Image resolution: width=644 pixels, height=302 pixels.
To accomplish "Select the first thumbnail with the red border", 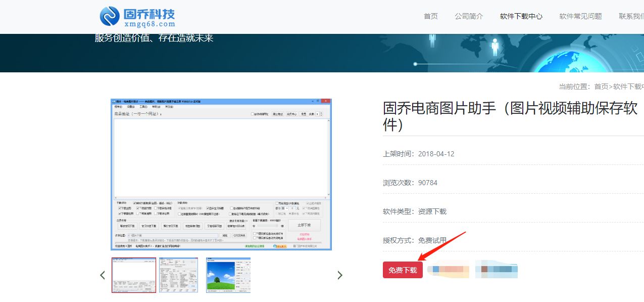I will tap(134, 275).
